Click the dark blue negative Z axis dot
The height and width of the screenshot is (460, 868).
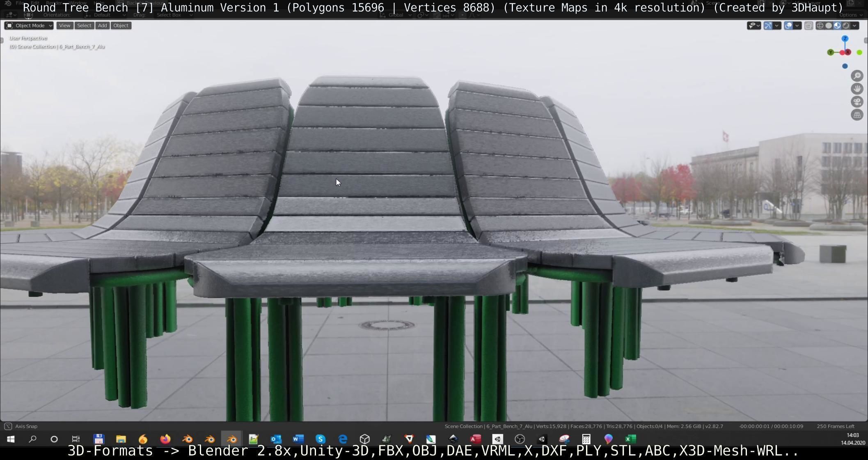click(x=845, y=66)
